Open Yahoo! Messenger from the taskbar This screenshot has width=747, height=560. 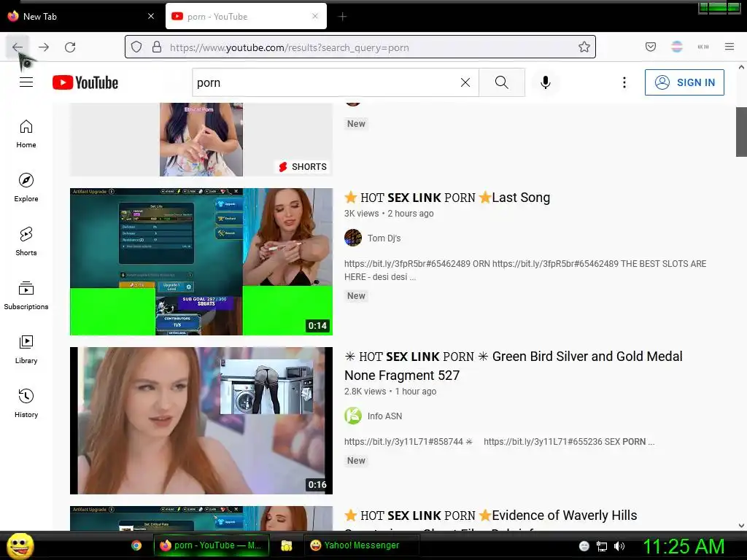pyautogui.click(x=362, y=545)
